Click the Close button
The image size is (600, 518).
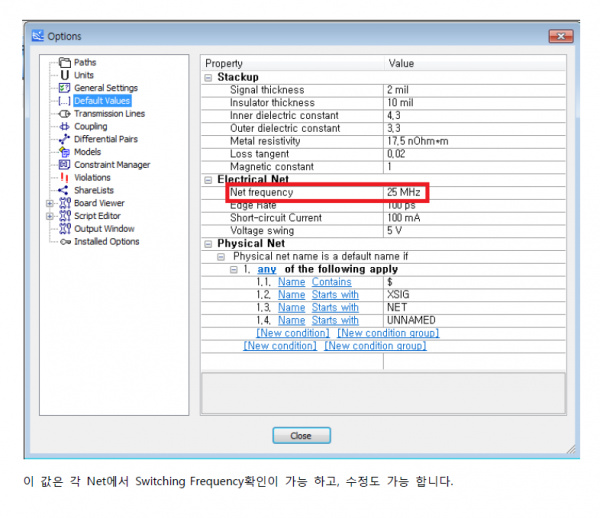(x=300, y=435)
